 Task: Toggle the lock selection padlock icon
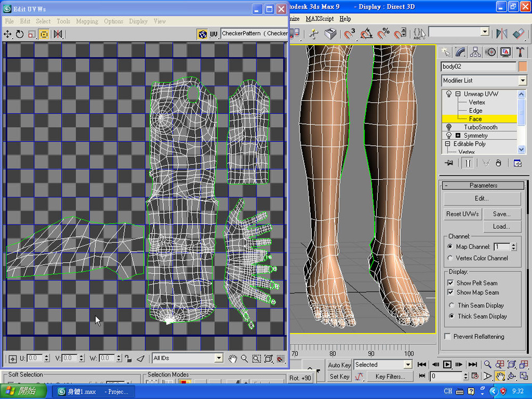click(128, 358)
